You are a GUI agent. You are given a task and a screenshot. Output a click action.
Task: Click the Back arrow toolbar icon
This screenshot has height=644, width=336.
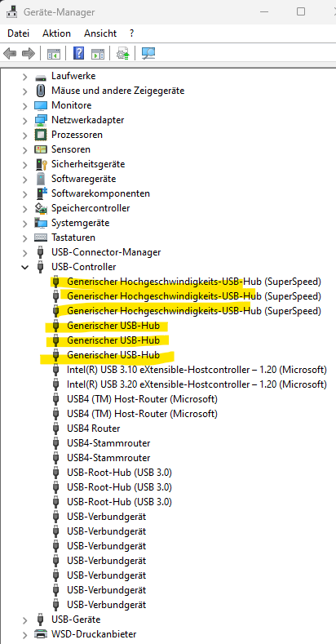pyautogui.click(x=10, y=53)
